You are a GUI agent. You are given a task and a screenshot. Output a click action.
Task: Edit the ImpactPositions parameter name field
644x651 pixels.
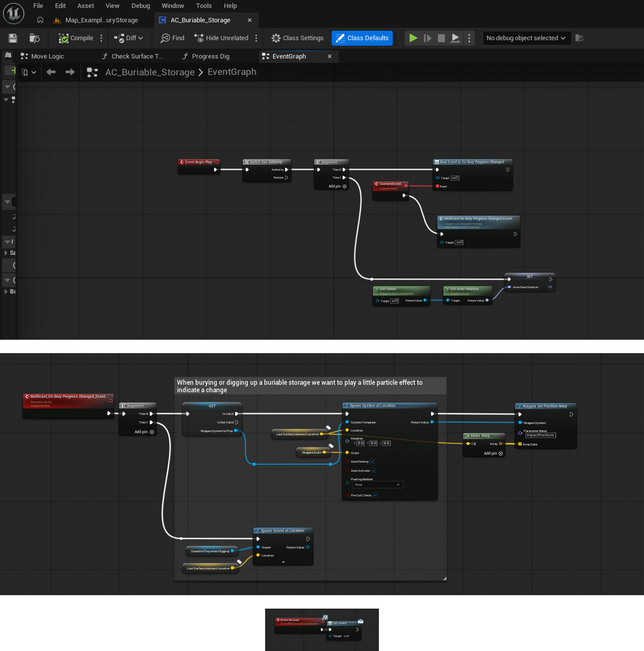point(540,435)
